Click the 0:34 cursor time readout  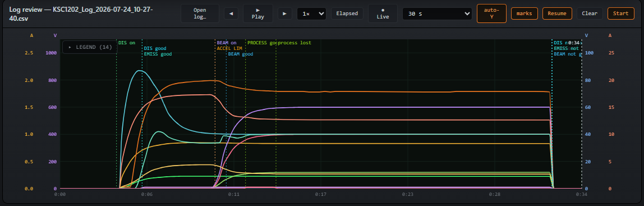tap(574, 43)
